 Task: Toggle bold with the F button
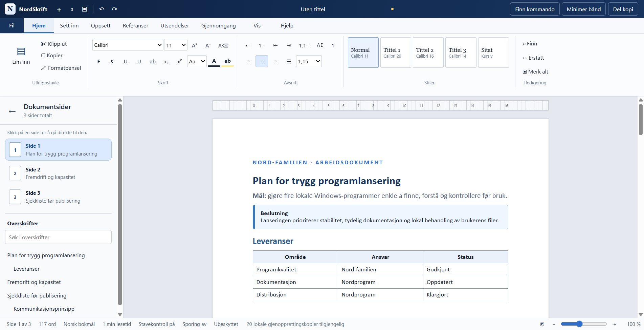coord(98,61)
